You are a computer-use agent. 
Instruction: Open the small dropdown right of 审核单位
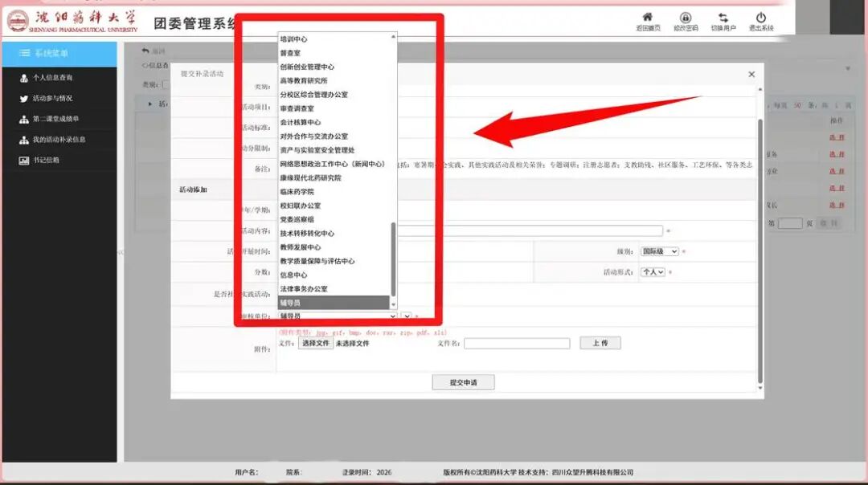pos(407,316)
